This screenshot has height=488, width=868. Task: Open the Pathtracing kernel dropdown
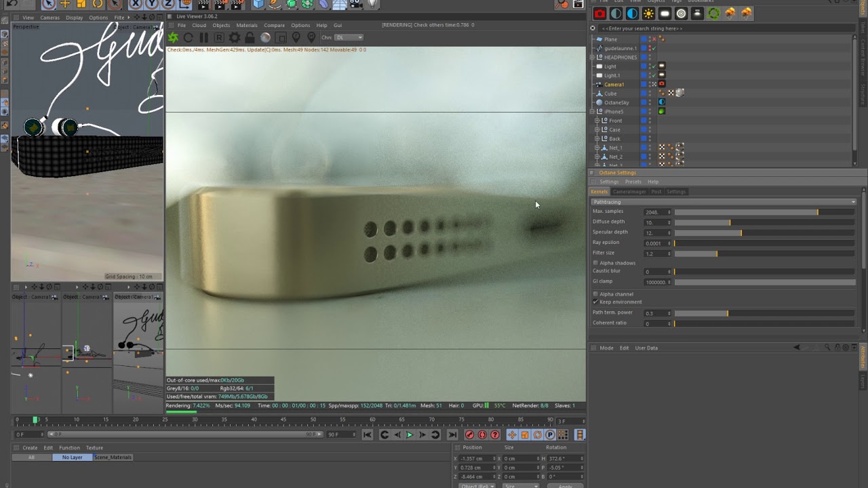coord(724,202)
